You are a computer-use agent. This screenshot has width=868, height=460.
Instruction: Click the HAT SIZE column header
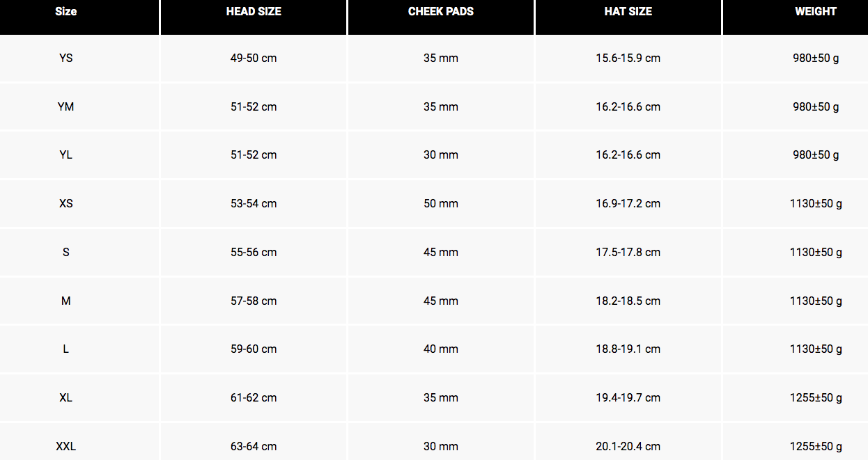(x=628, y=12)
